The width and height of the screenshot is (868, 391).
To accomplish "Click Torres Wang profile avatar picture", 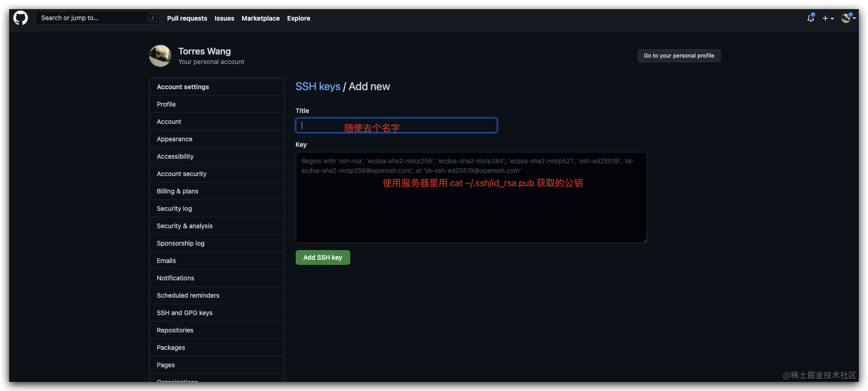I will 160,56.
